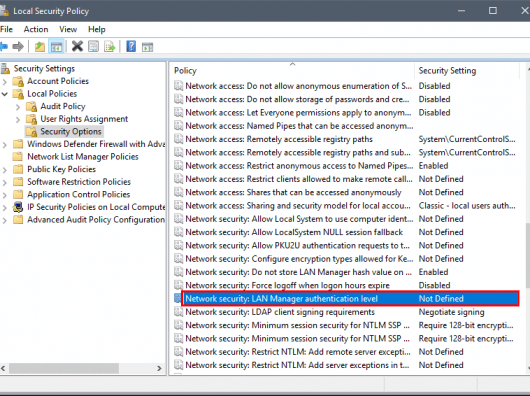The width and height of the screenshot is (530, 396).
Task: Click 'Negotiate signing' security setting value
Action: coord(451,312)
